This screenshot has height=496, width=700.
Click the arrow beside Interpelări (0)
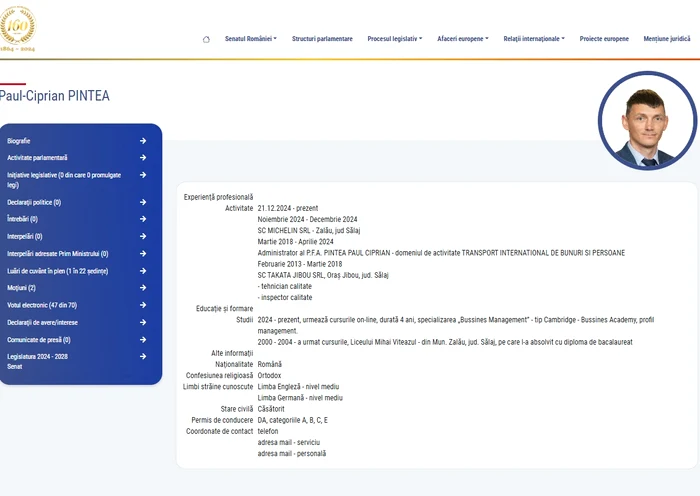pos(143,236)
